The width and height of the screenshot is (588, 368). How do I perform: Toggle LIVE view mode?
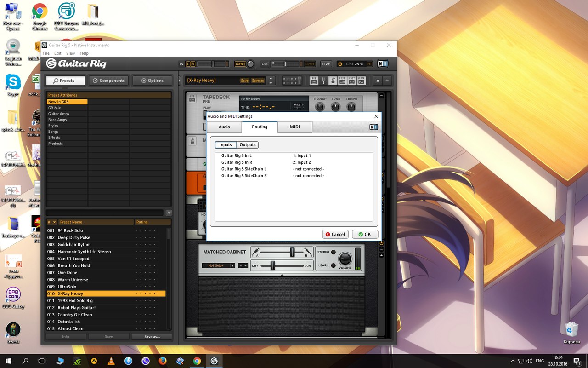[326, 64]
